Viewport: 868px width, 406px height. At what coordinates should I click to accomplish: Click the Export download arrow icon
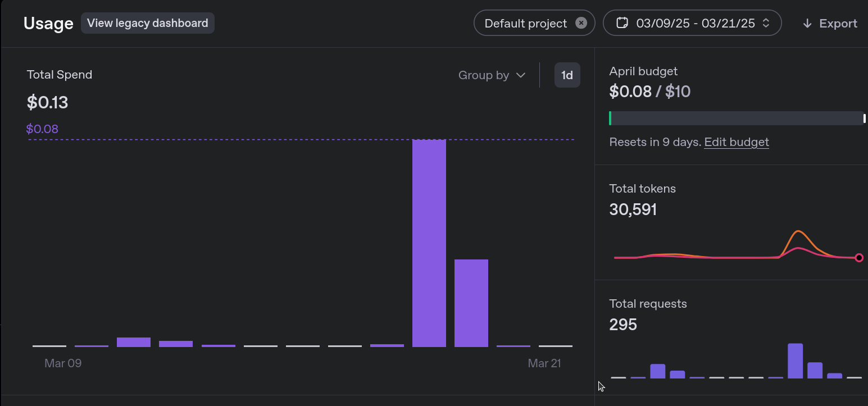tap(807, 24)
